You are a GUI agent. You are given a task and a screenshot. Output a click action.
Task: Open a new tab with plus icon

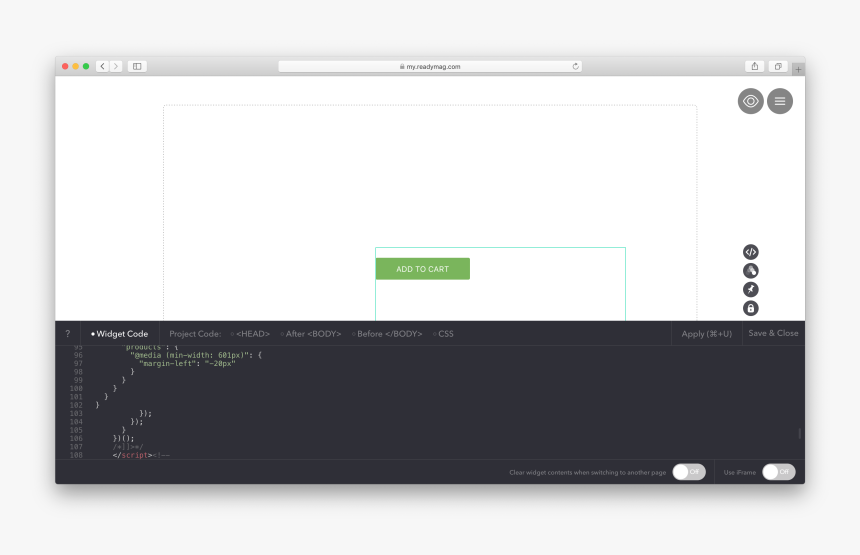pyautogui.click(x=798, y=70)
